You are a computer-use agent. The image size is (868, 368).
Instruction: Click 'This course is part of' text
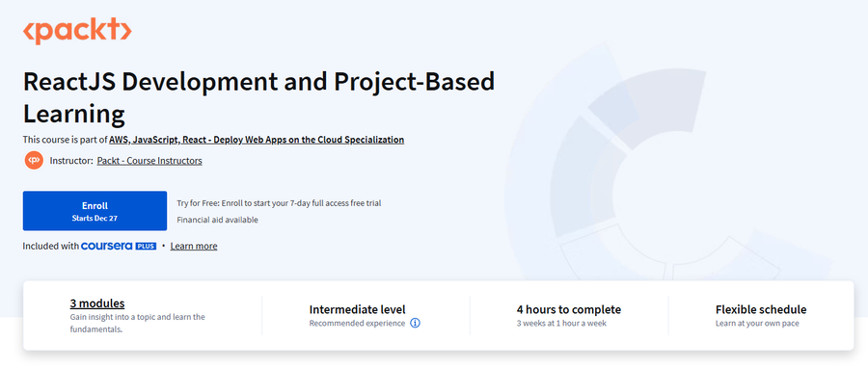click(65, 140)
